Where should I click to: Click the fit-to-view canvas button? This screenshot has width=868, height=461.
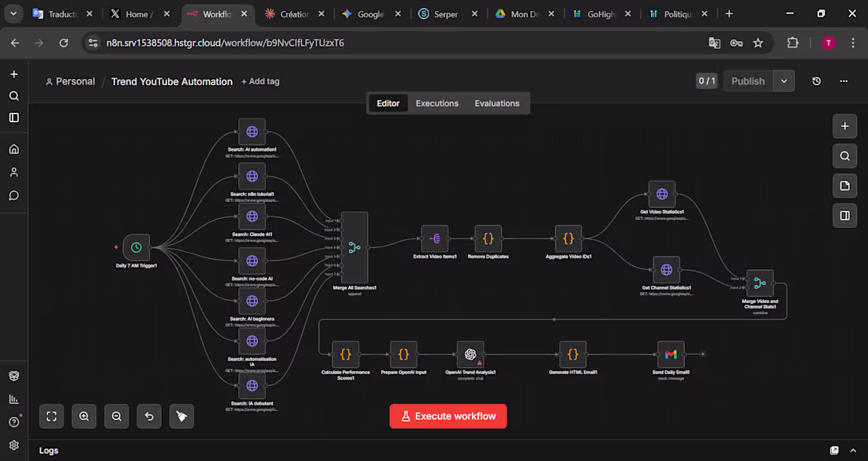(51, 416)
